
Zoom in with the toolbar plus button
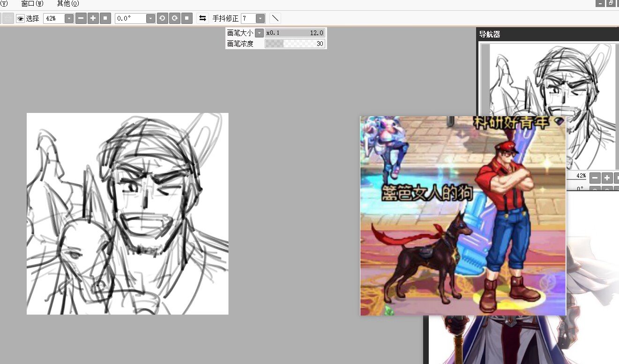point(93,18)
